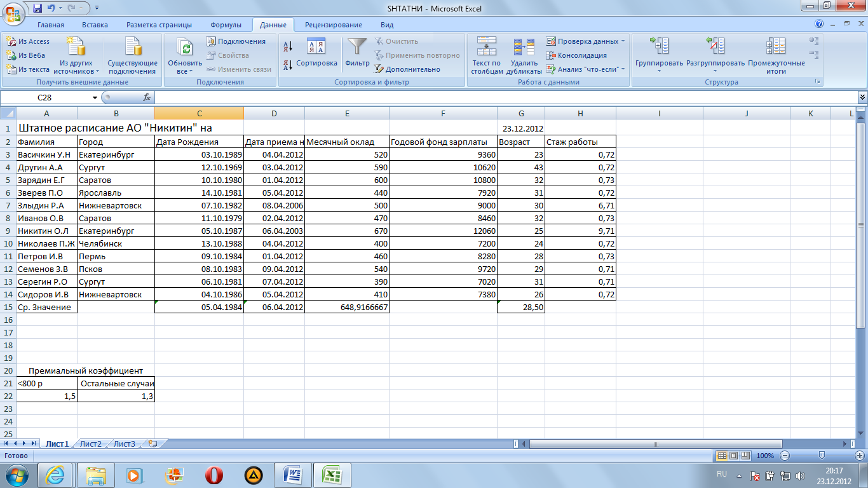
Task: Zoom in with plus button
Action: click(x=860, y=456)
